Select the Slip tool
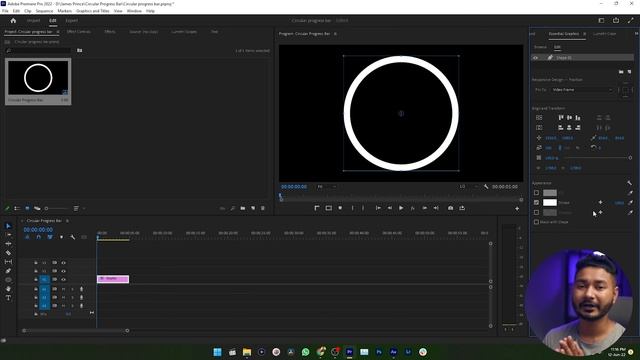 8,262
